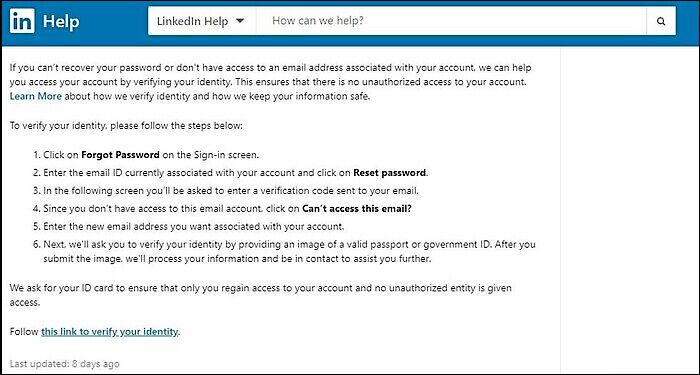Viewport: 700px width, 375px height.
Task: Click step 6 about passport or government ID
Action: tap(284, 251)
